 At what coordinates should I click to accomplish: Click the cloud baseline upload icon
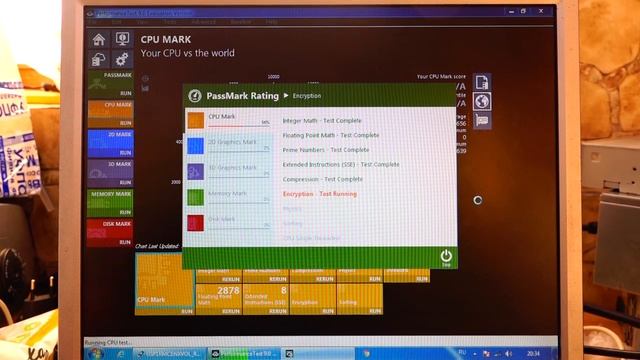tap(99, 60)
